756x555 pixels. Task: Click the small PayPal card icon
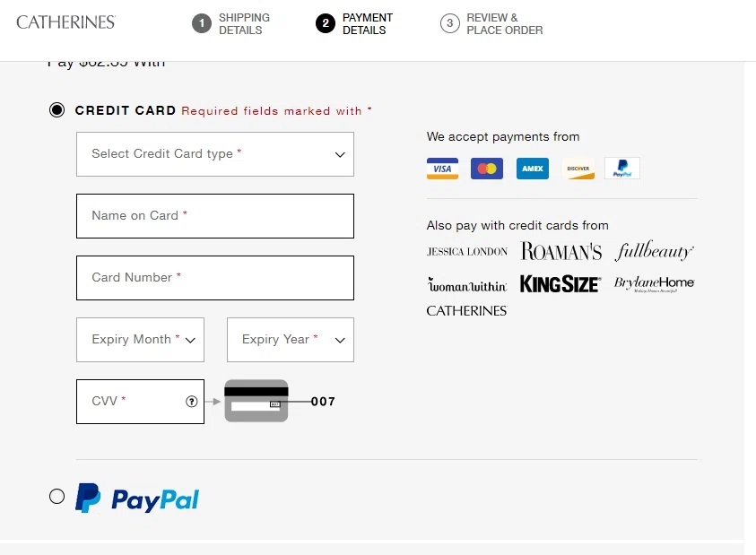click(x=622, y=169)
